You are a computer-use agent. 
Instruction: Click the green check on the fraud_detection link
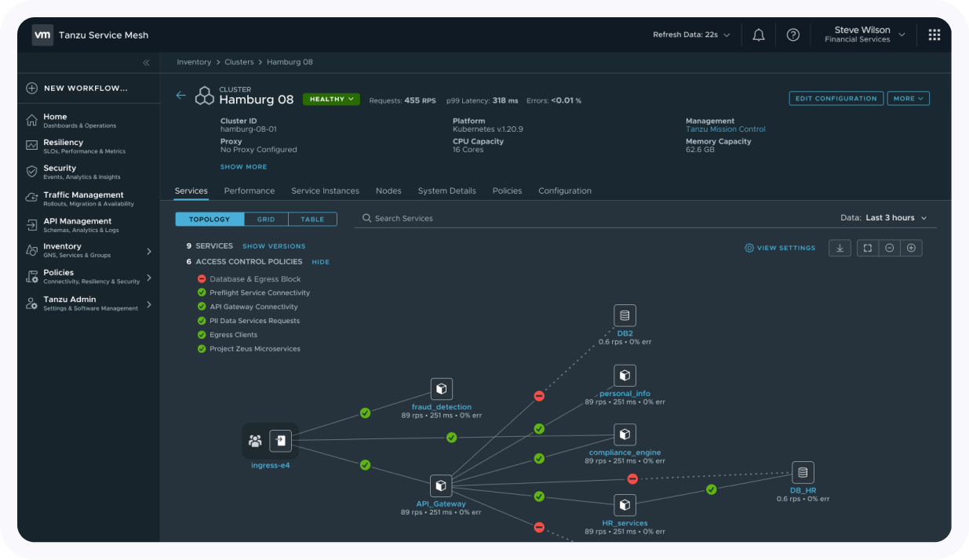365,413
